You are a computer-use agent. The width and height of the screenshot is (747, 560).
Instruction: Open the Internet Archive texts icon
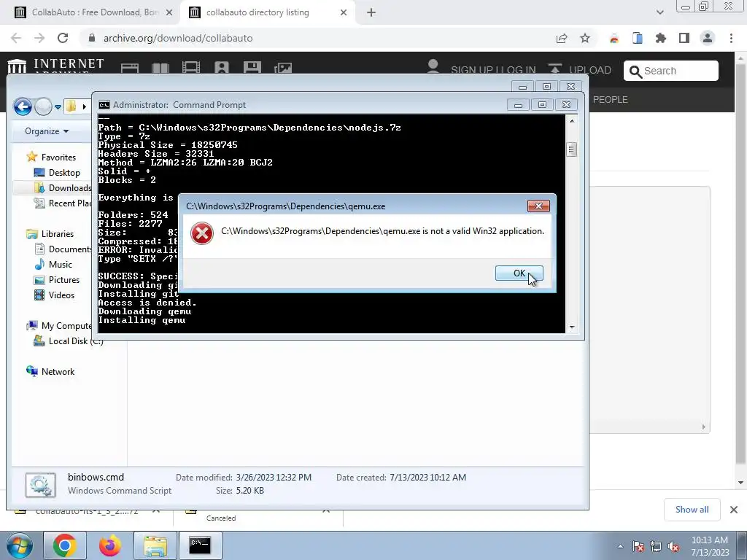coord(160,68)
